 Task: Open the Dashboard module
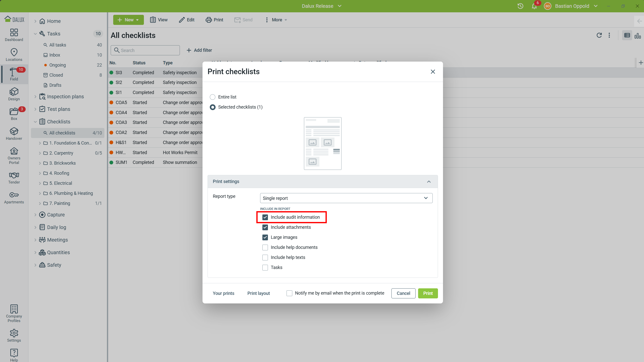point(14,35)
